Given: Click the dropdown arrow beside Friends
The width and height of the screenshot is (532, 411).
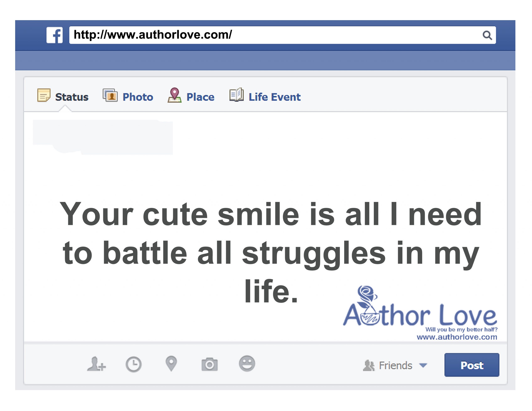Looking at the screenshot, I should tap(423, 365).
